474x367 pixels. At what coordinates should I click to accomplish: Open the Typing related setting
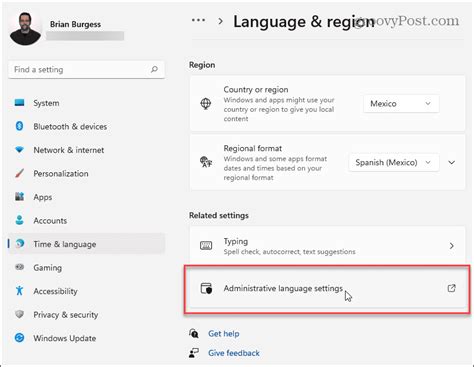click(x=327, y=246)
